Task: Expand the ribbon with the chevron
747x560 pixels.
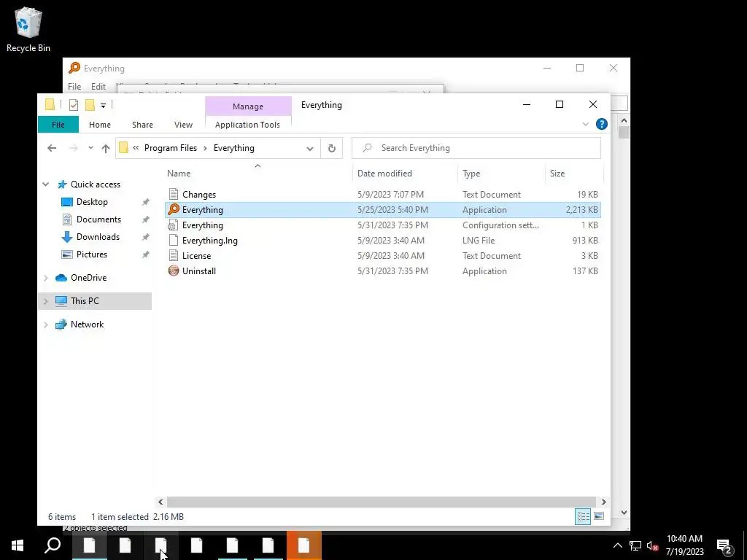Action: click(x=586, y=124)
